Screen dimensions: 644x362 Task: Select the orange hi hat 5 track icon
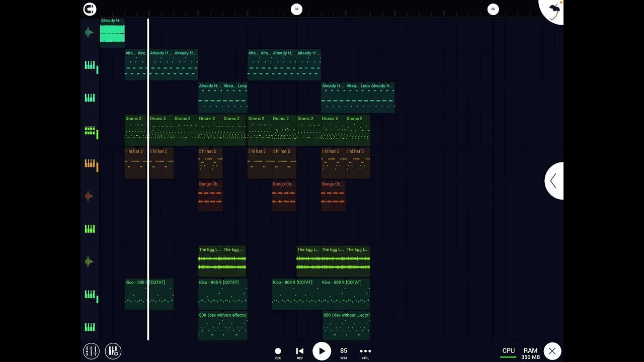click(x=90, y=163)
